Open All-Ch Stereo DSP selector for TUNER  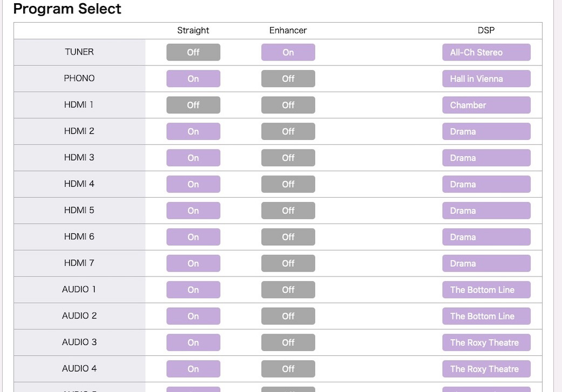tap(486, 52)
